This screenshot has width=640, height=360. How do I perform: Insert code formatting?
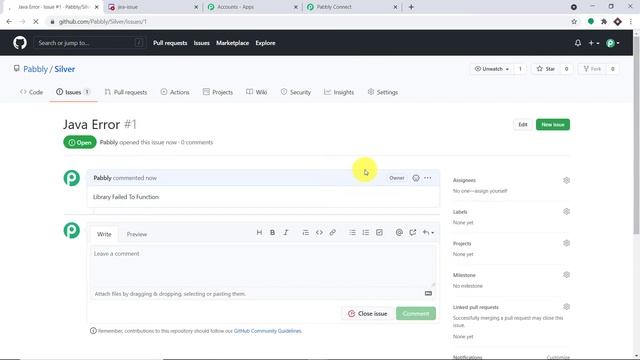click(319, 233)
